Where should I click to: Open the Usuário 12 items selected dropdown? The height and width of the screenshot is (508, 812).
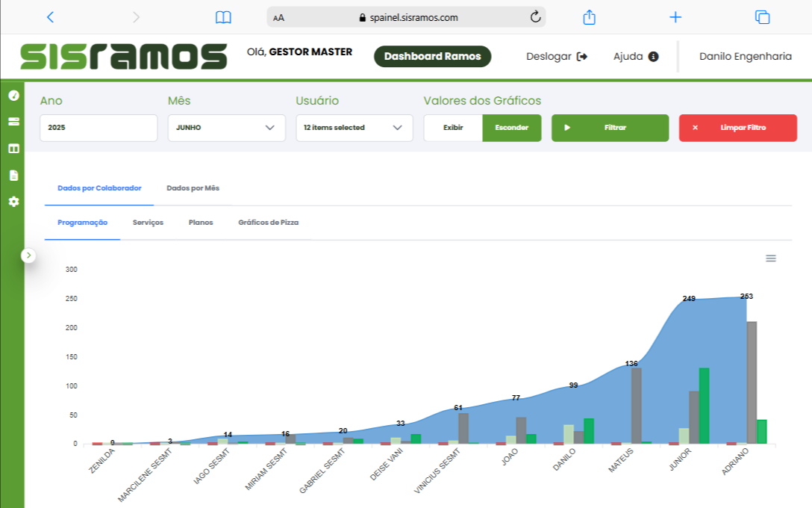(354, 128)
